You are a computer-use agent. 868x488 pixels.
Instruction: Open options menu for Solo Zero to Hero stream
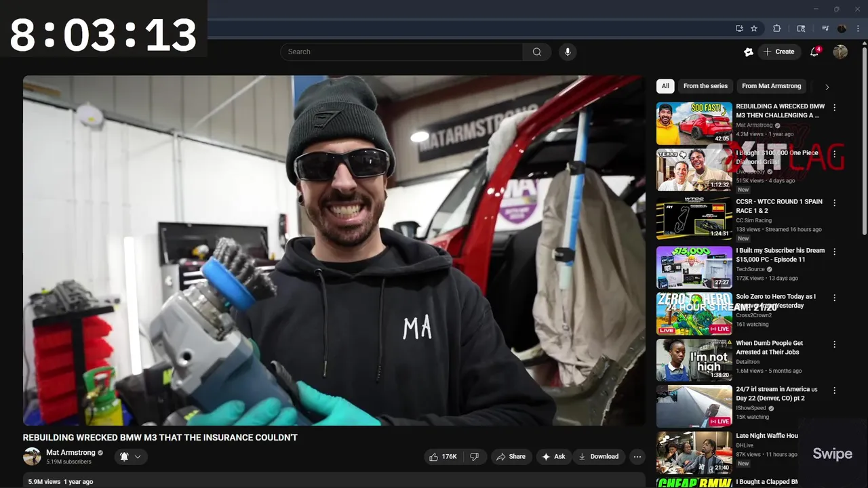[834, 297]
